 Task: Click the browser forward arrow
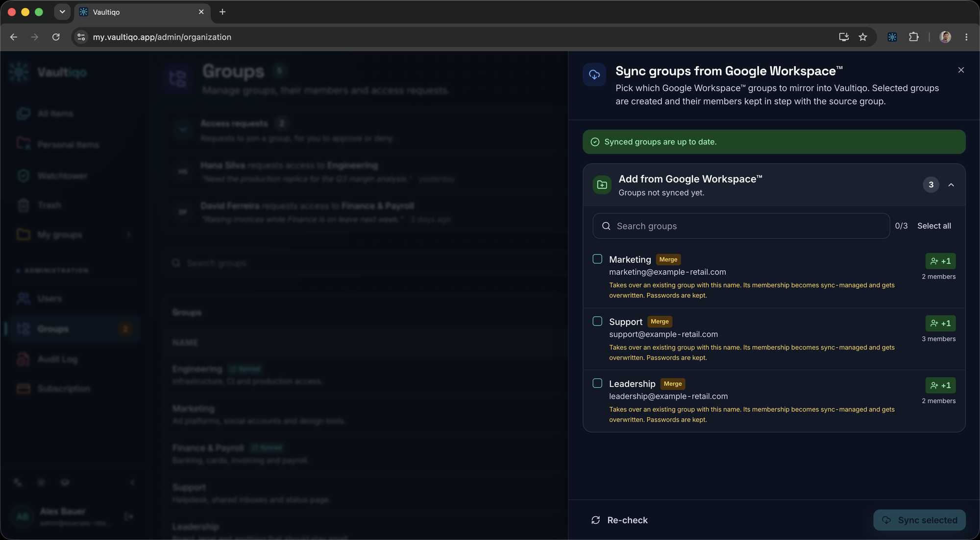(34, 37)
